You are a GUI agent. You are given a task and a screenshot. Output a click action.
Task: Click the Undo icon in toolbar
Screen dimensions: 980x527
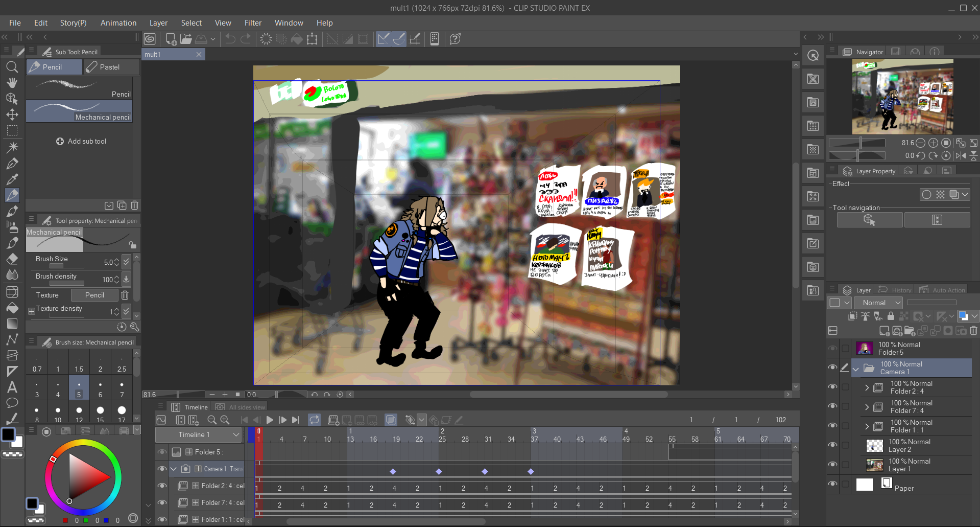pos(230,39)
